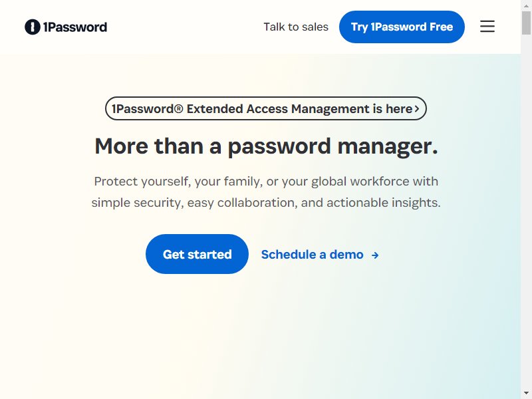Click the word 'Free' in header button
532x399 pixels.
tap(441, 27)
